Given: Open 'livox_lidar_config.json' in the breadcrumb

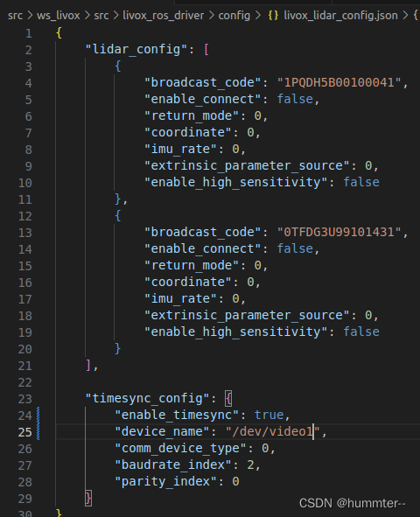Looking at the screenshot, I should click(x=340, y=16).
